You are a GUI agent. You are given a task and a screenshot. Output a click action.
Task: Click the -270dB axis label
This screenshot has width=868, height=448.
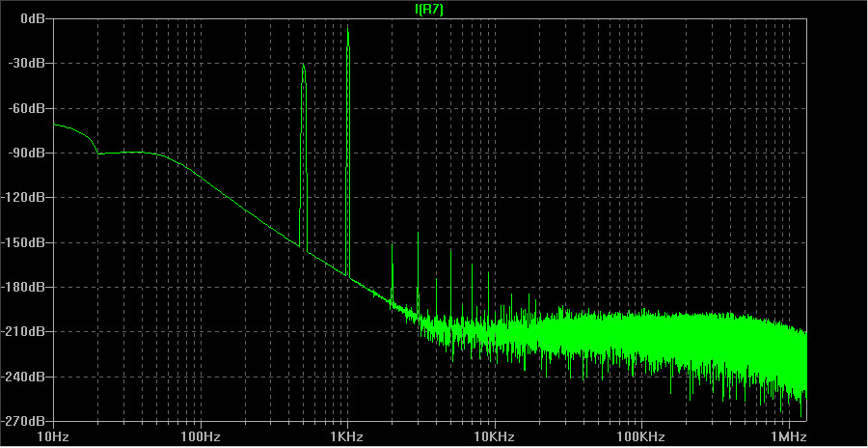[24, 421]
